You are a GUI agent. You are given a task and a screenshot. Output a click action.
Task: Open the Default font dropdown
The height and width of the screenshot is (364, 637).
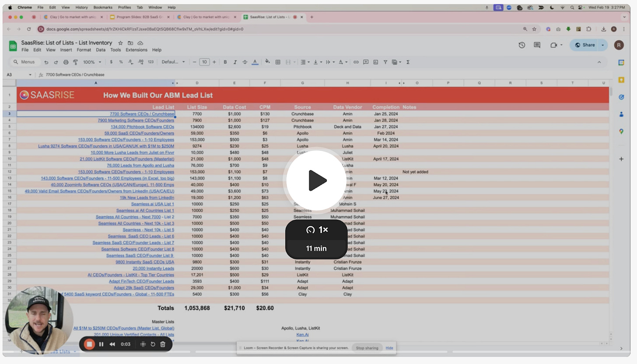173,62
